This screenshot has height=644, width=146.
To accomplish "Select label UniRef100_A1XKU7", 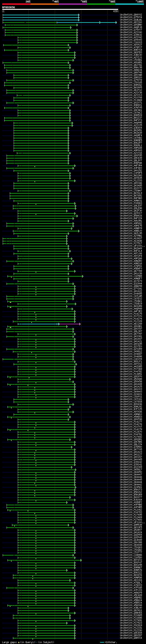I will point(131,238).
